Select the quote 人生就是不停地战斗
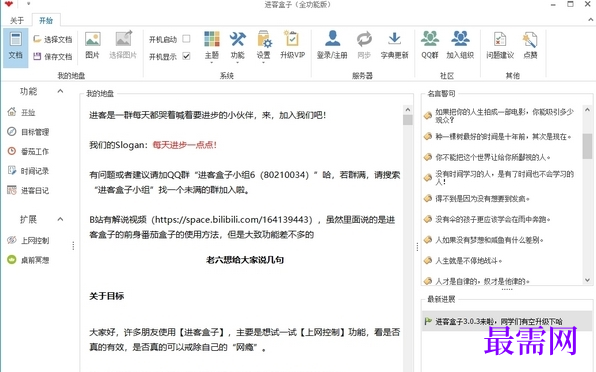The image size is (596, 372). pos(468,261)
